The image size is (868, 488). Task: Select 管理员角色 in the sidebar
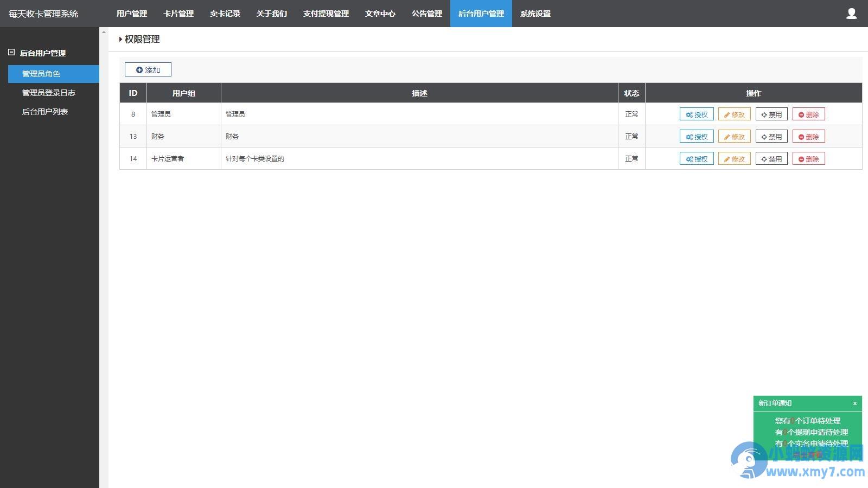point(54,74)
